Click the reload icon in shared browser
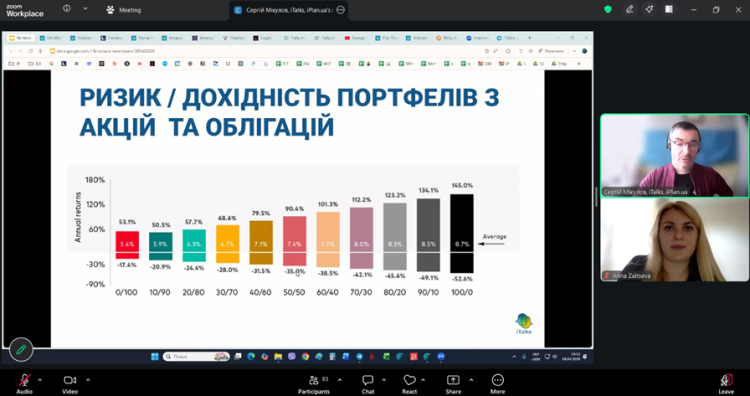The width and height of the screenshot is (750, 396). [31, 51]
